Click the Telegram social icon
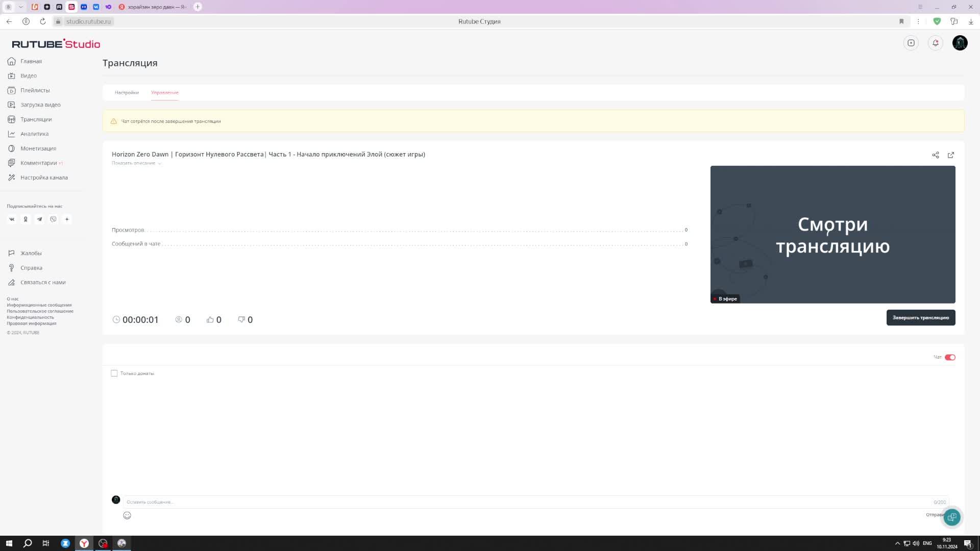The height and width of the screenshot is (551, 980). click(x=39, y=219)
